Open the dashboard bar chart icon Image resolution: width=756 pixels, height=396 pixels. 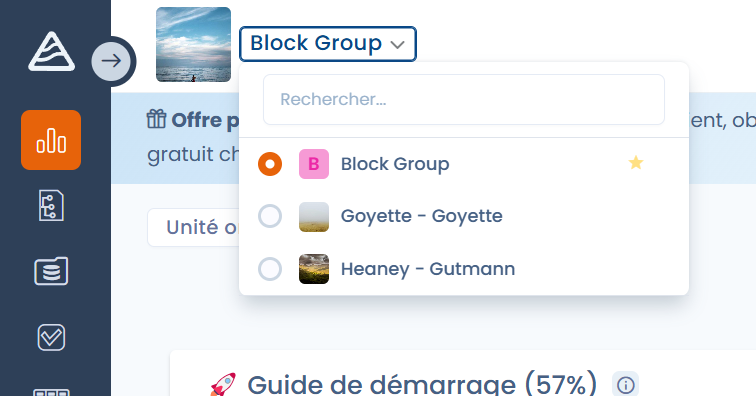tap(51, 140)
